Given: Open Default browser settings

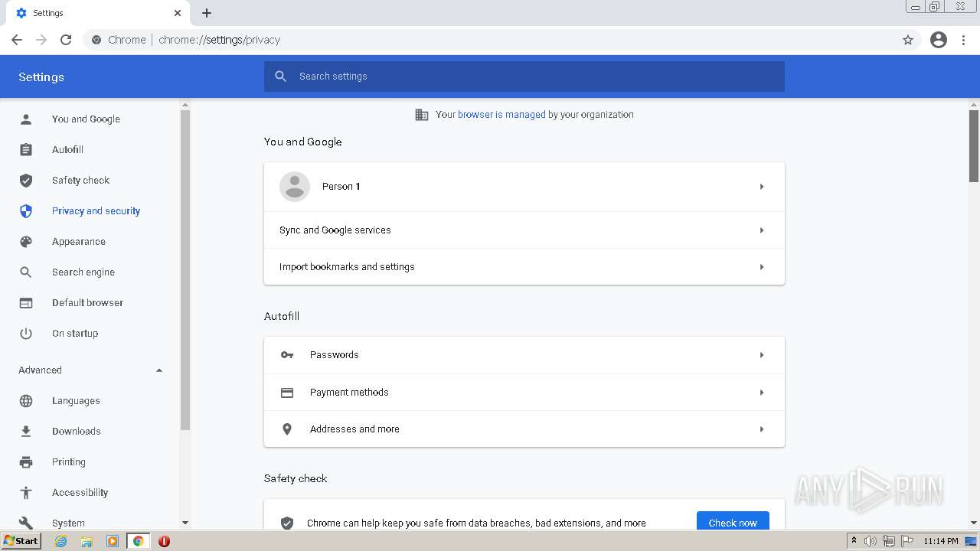Looking at the screenshot, I should click(x=87, y=303).
